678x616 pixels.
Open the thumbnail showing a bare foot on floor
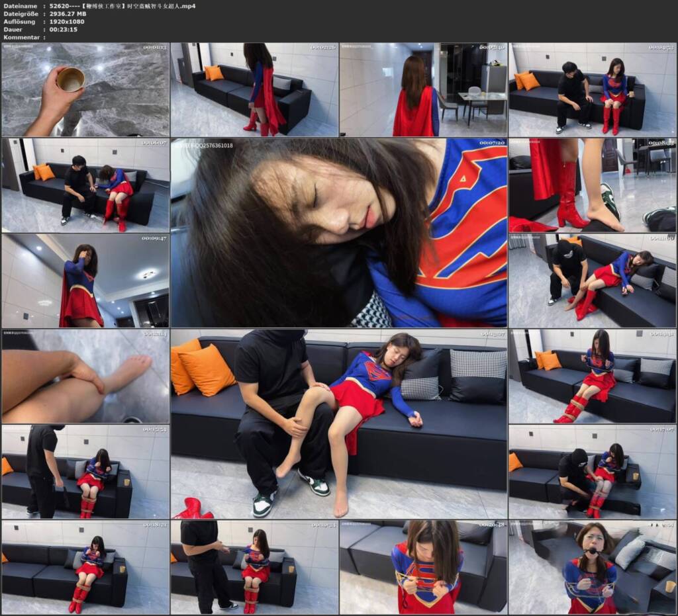coord(85,376)
